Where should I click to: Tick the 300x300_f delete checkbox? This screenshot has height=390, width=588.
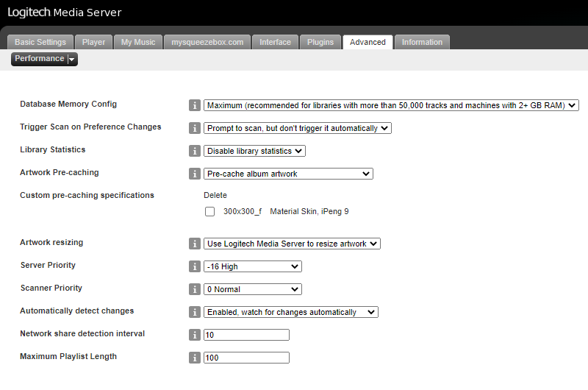[x=210, y=212]
